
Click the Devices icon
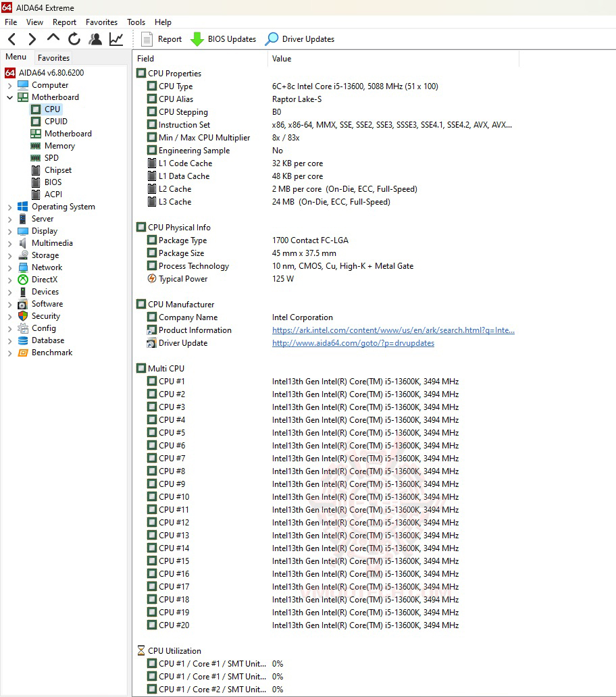(23, 292)
